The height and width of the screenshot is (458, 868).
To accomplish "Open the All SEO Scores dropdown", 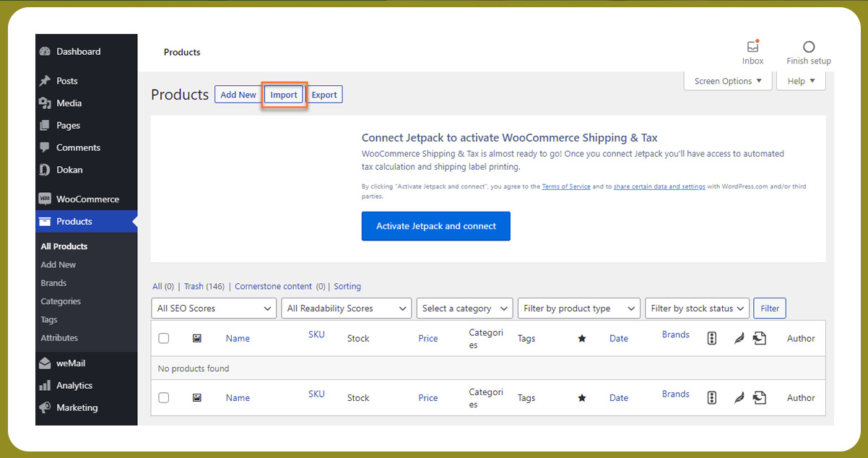I will (214, 308).
